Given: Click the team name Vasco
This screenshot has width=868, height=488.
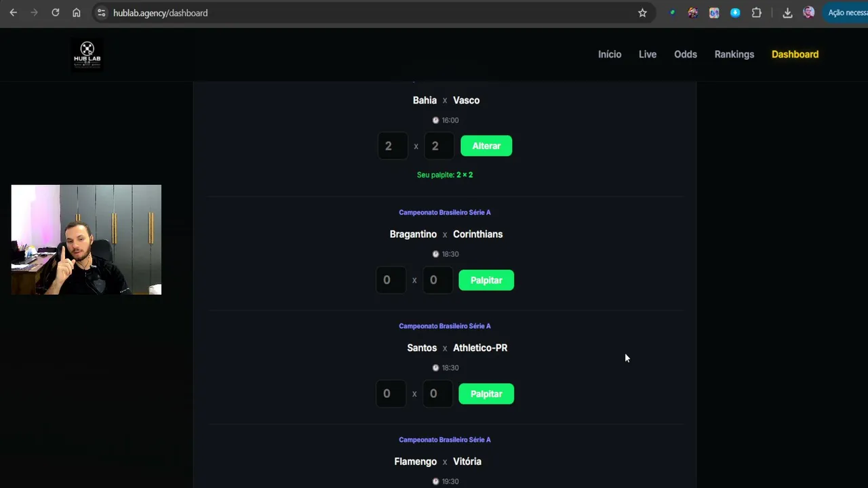Looking at the screenshot, I should pos(467,100).
